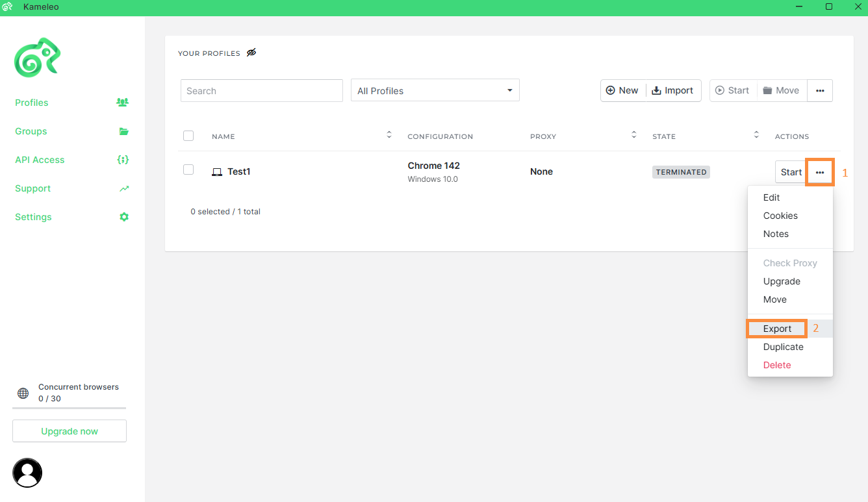The height and width of the screenshot is (502, 868).
Task: Choose Cookies from the context menu
Action: click(790, 216)
